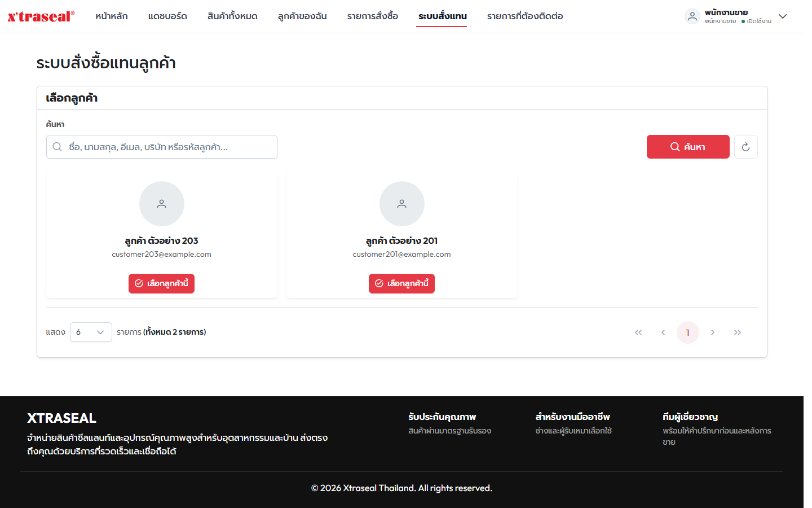Click the เลือกลูกค้า panel heading
812x508 pixels.
72,98
